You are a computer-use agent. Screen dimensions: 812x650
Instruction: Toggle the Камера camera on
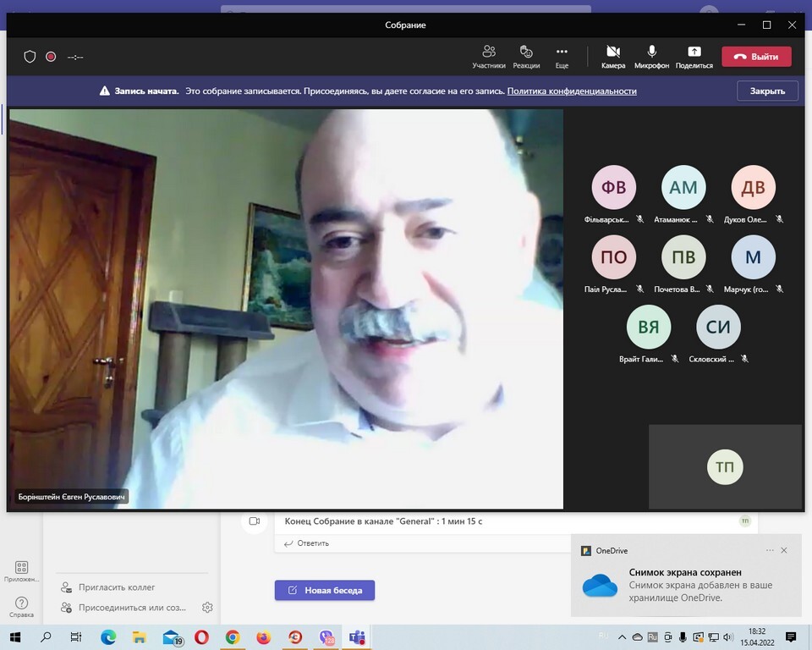click(613, 56)
